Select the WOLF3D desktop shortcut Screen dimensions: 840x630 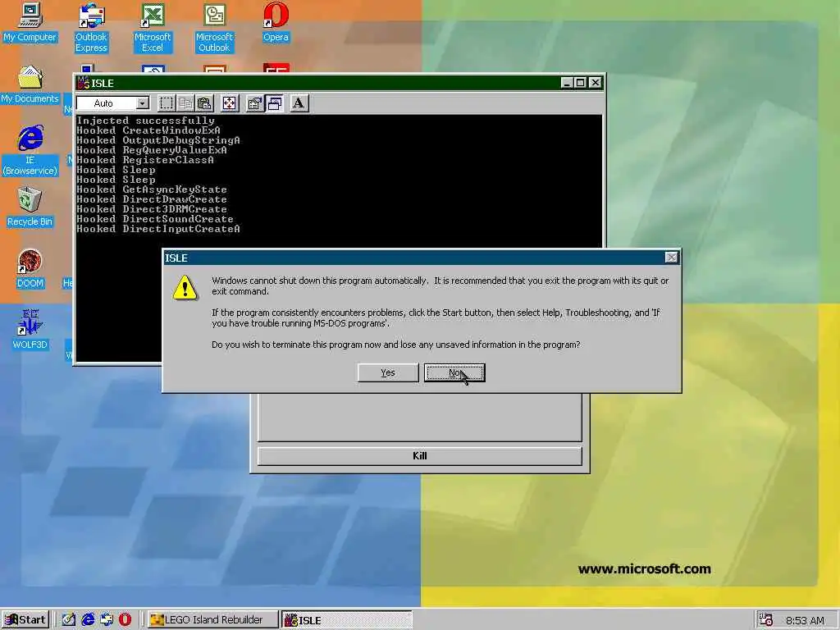pyautogui.click(x=30, y=330)
